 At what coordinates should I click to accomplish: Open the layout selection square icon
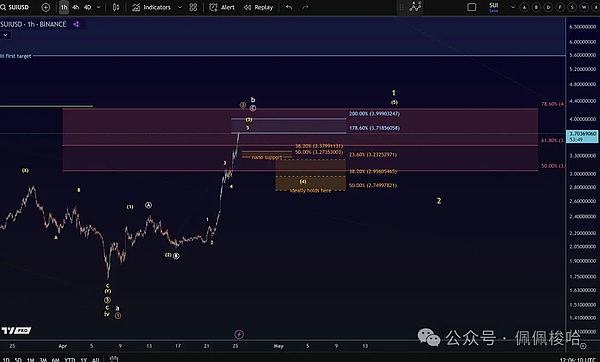click(472, 7)
